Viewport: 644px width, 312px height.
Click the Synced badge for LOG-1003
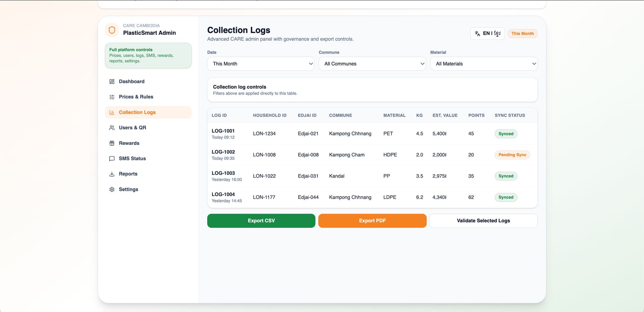506,176
